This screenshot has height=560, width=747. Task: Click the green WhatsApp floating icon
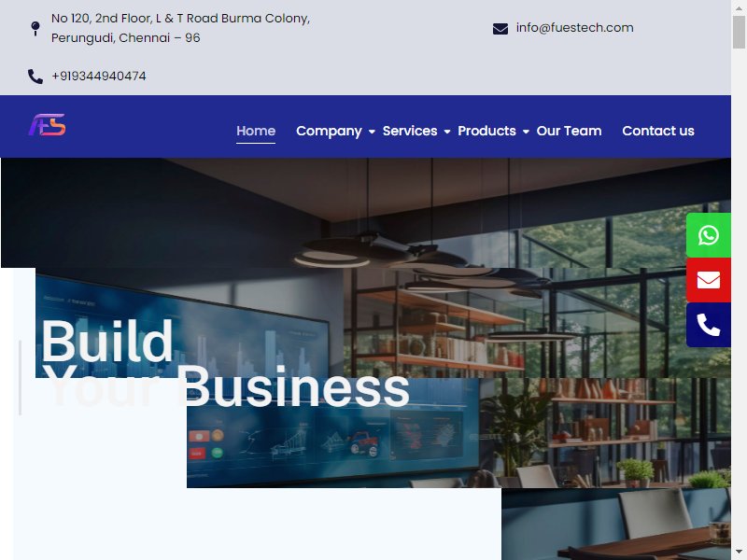(x=709, y=235)
